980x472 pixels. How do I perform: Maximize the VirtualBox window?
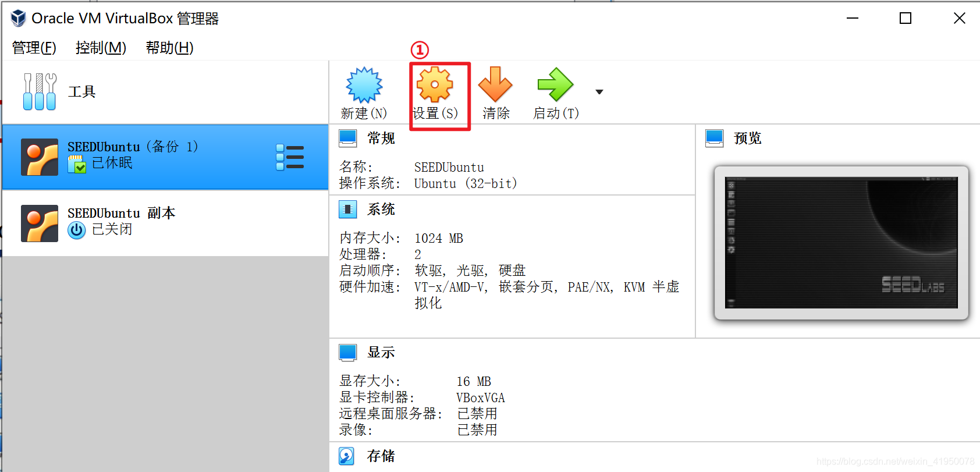point(906,18)
